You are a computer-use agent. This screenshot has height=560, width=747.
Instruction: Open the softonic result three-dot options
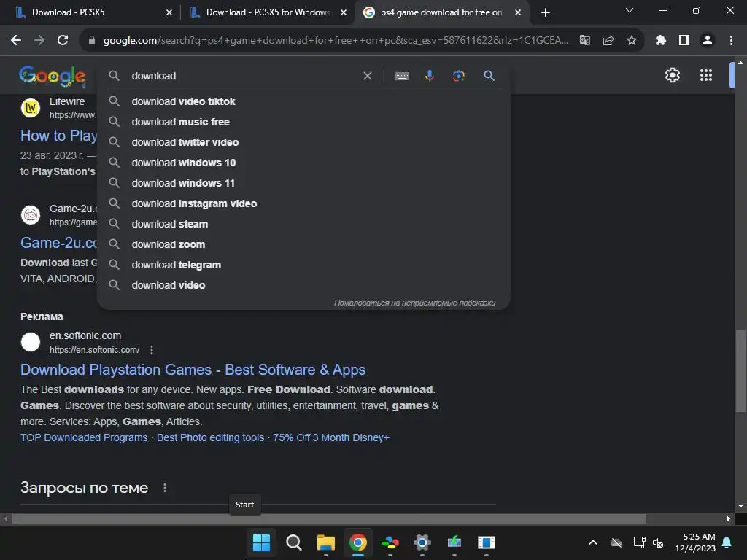coord(152,350)
